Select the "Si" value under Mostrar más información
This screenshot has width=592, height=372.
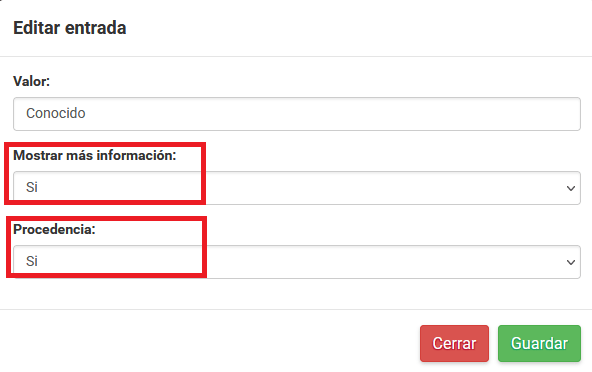coord(32,187)
